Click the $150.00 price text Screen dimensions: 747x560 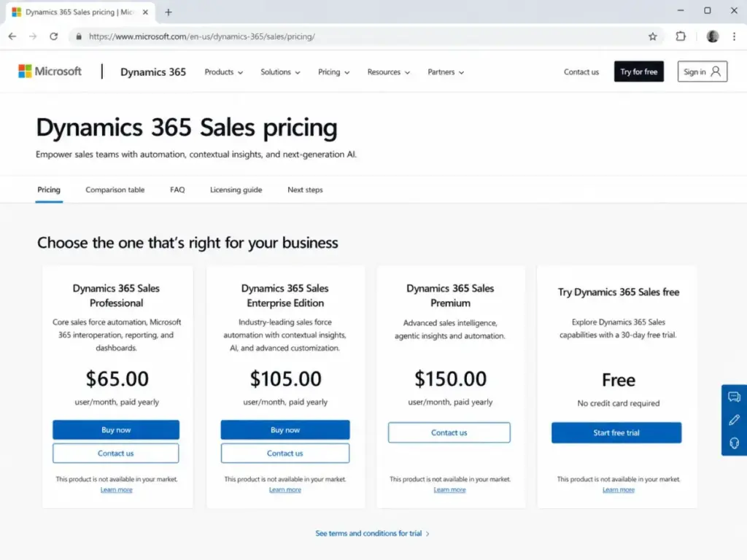450,379
